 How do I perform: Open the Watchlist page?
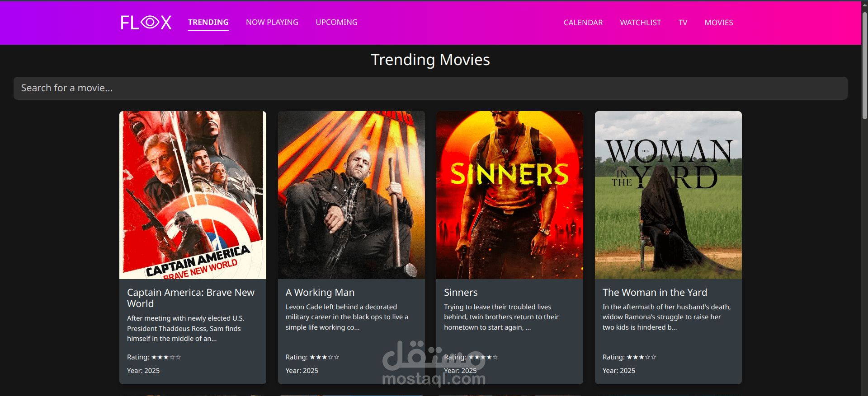click(640, 23)
